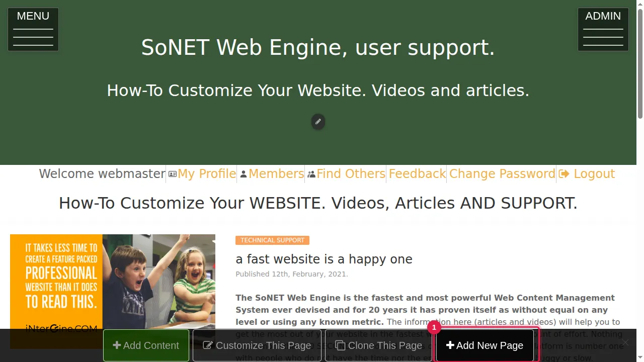Screen dimensions: 644x362
Task: Click the Change Password link
Action: coord(502,174)
